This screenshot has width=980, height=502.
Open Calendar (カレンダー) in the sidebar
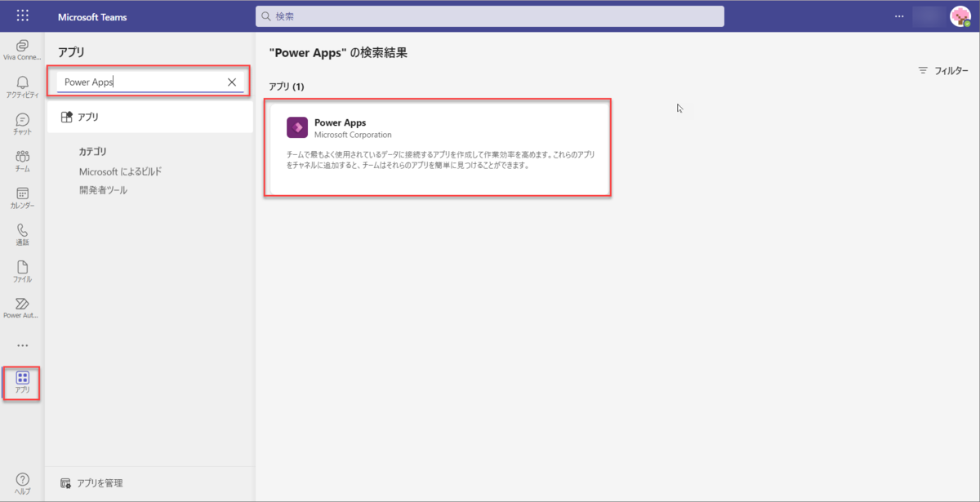(x=23, y=198)
